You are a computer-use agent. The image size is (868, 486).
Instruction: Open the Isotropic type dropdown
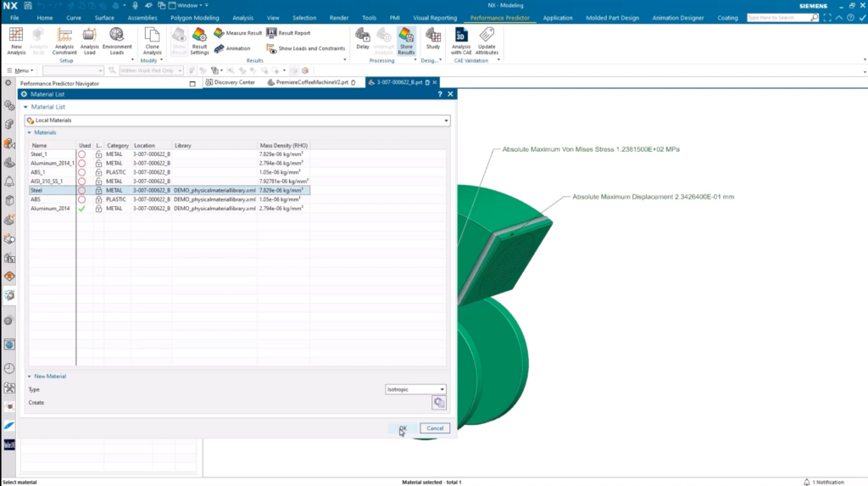[415, 389]
